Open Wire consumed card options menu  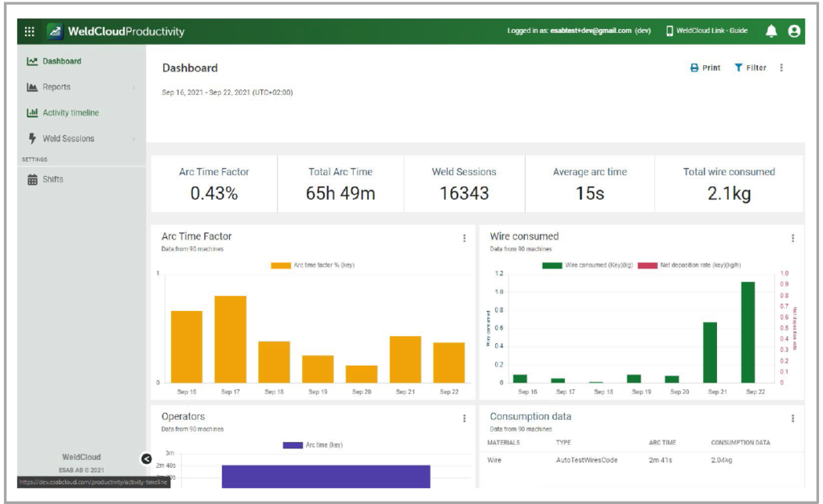coord(792,238)
